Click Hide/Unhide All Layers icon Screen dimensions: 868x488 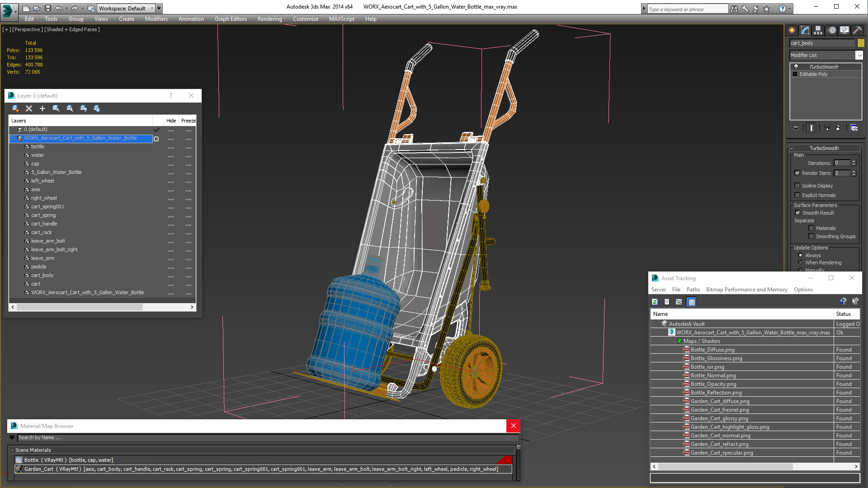83,108
